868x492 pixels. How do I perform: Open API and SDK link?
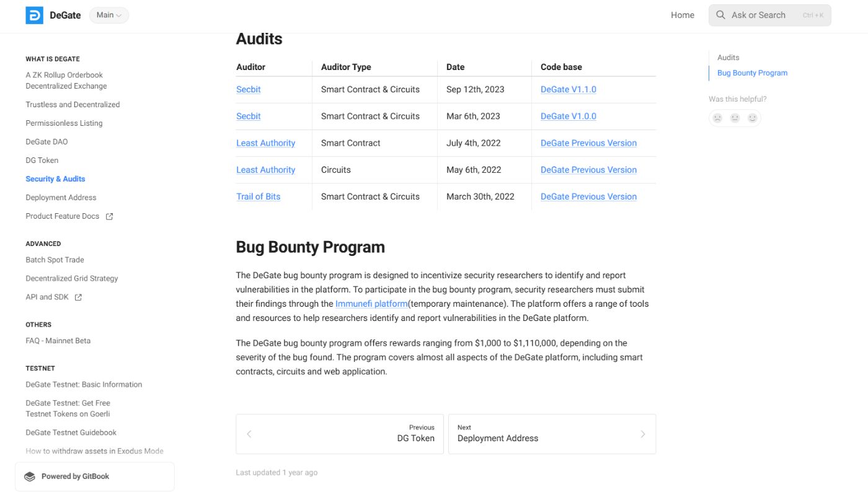pyautogui.click(x=47, y=297)
